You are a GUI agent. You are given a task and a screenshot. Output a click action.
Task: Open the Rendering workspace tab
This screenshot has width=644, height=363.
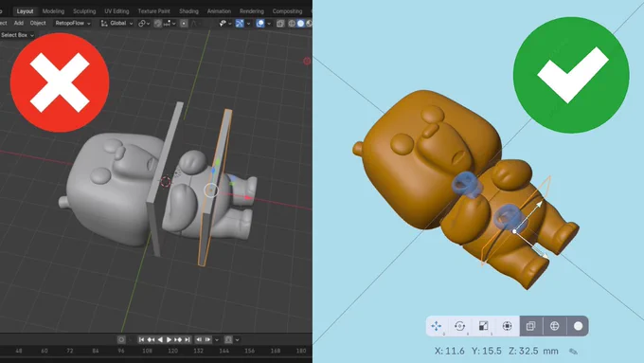point(252,11)
